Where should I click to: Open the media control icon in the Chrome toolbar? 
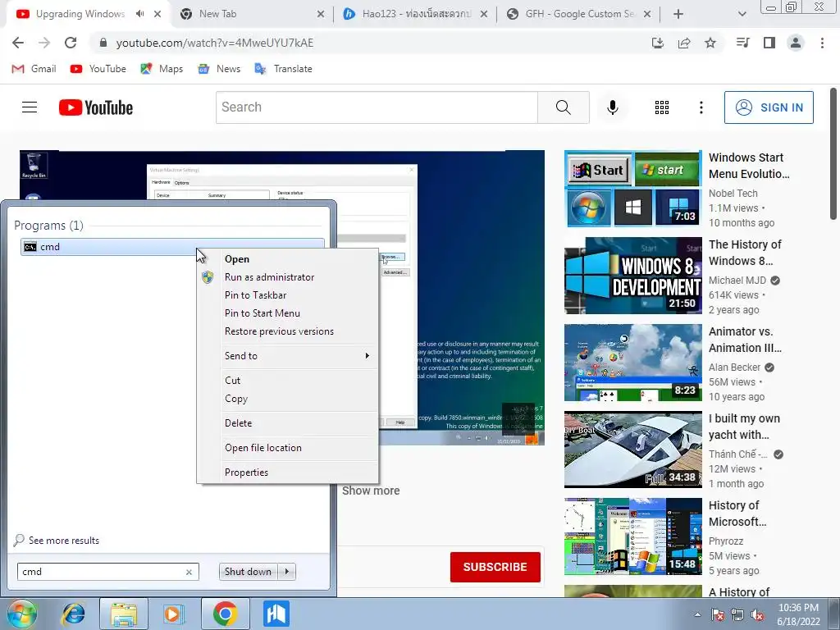742,43
